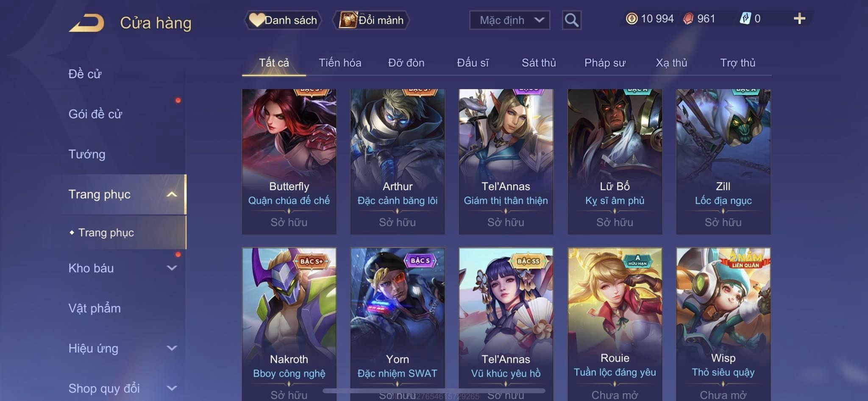Click the back arrow beside Cửa hàng
868x401 pixels.
[87, 23]
